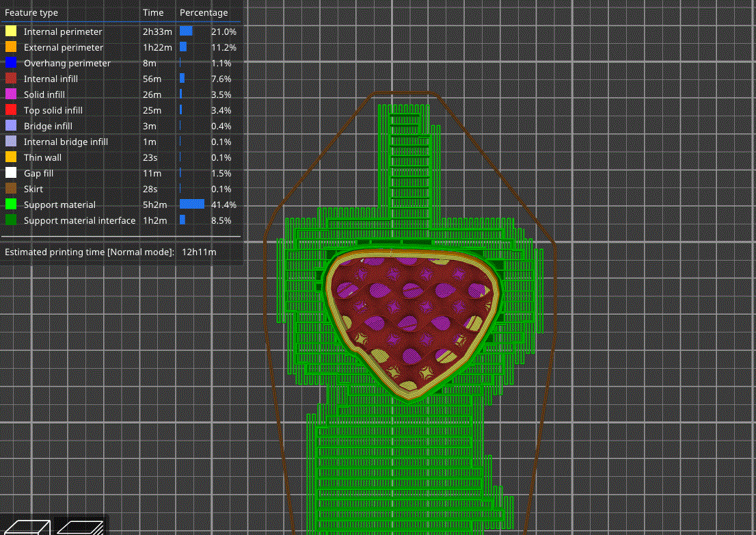The width and height of the screenshot is (756, 535).
Task: Click the '11.2%' External perimeter percentage
Action: click(224, 47)
